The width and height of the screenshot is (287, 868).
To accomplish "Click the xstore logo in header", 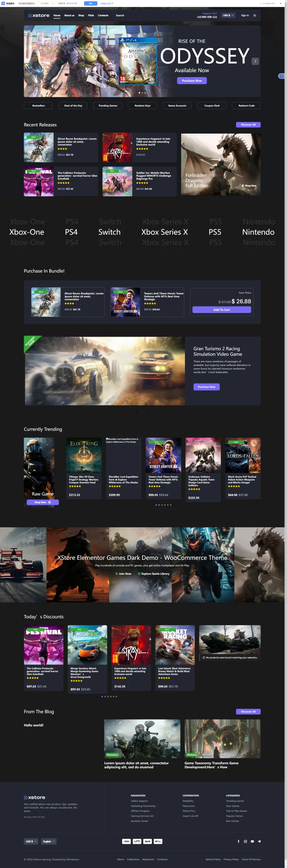I will (39, 16).
